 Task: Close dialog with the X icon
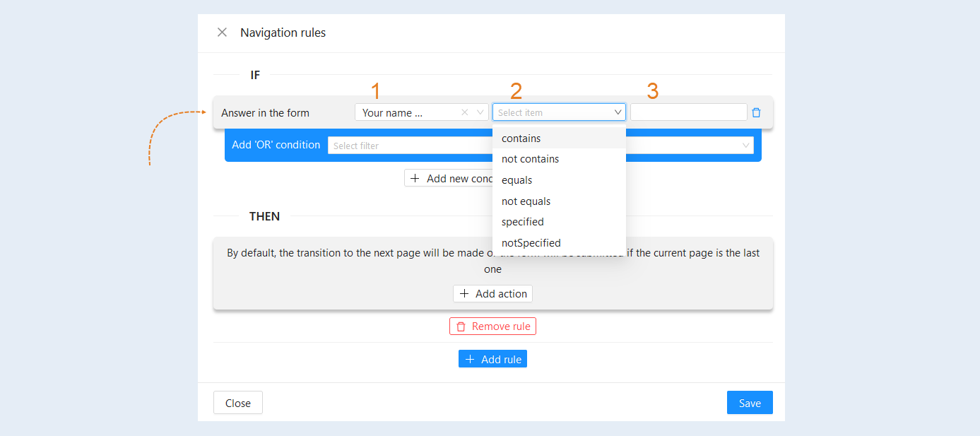pyautogui.click(x=222, y=33)
